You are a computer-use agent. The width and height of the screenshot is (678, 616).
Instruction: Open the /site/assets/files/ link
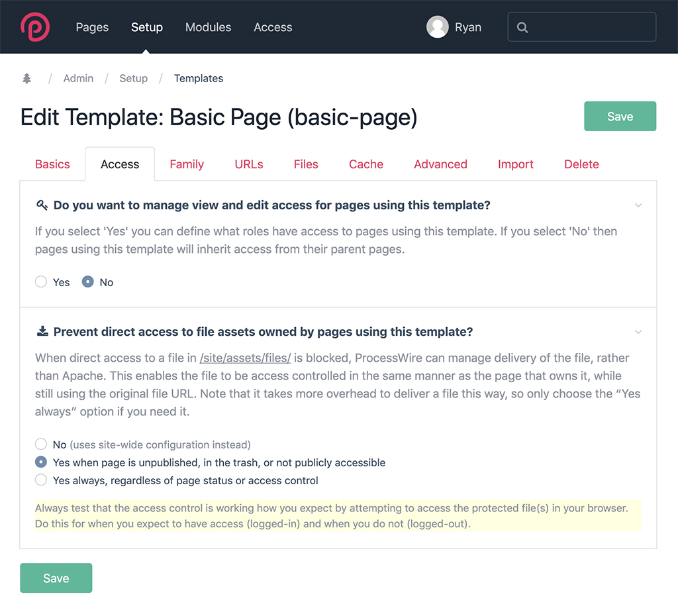point(245,358)
